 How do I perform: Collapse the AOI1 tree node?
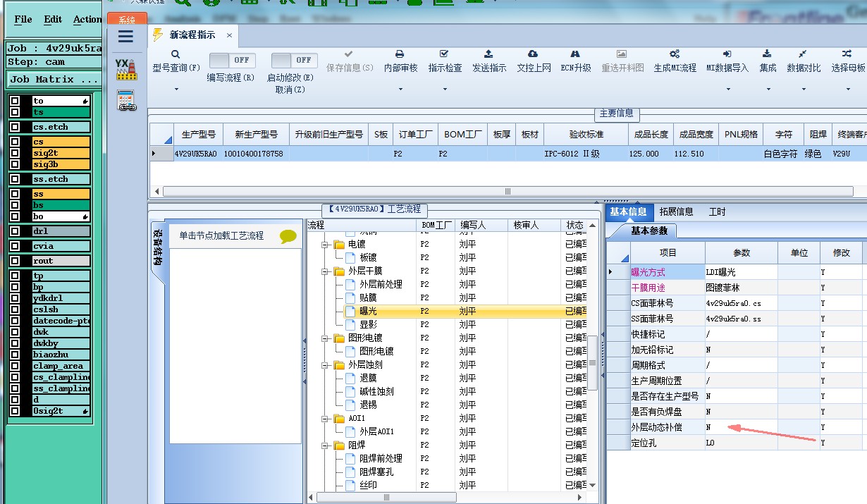[x=326, y=418]
